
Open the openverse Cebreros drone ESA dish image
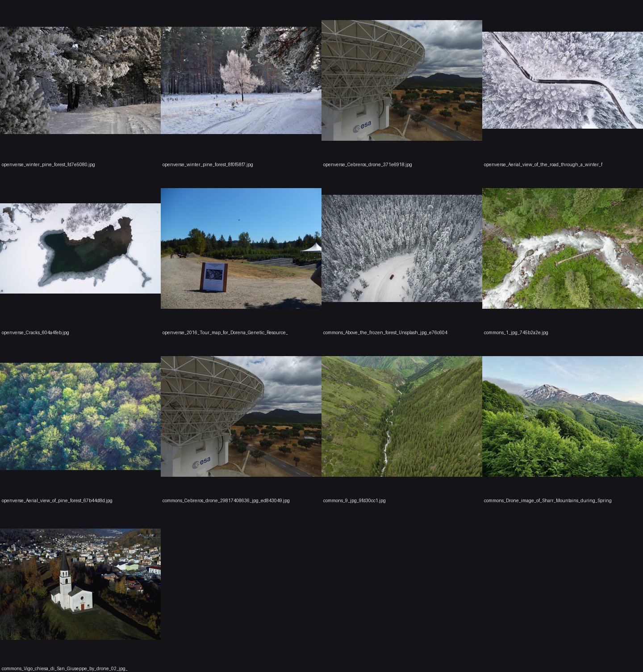(x=402, y=80)
